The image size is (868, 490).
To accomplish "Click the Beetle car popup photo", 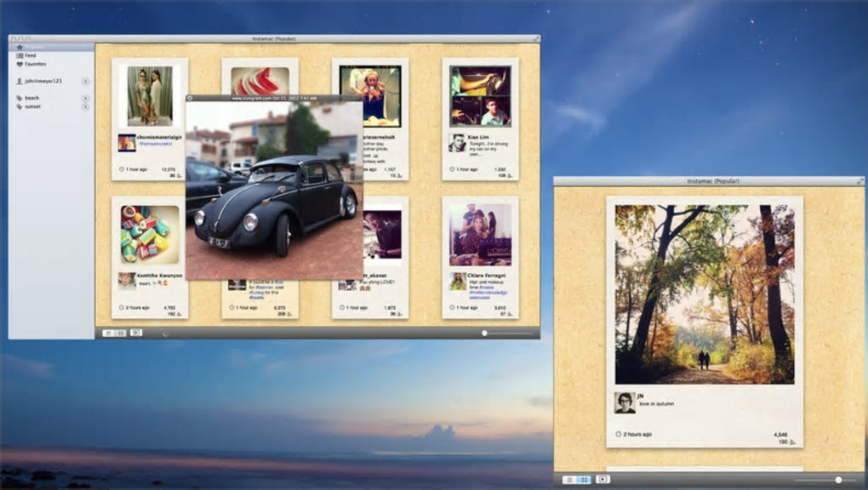I will coord(274,191).
